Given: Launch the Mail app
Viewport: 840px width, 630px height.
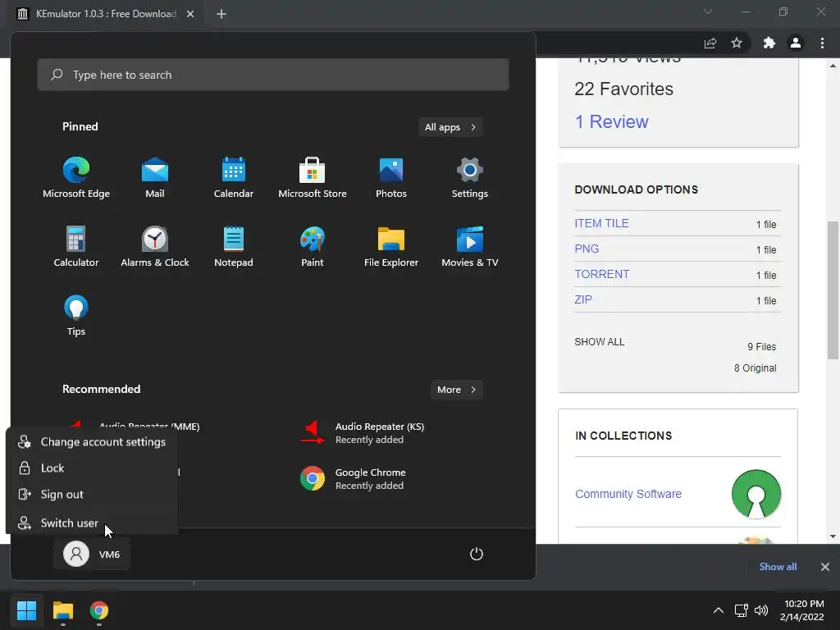Looking at the screenshot, I should (x=155, y=178).
